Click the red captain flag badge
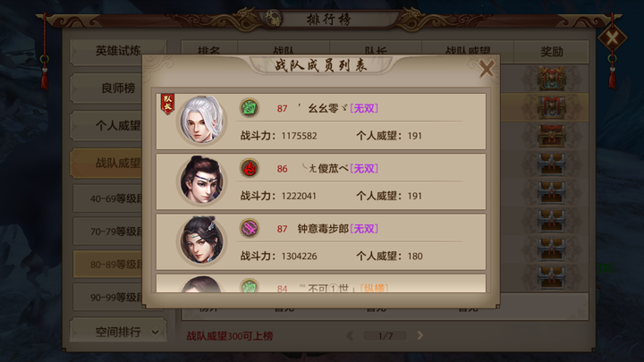Screen dimensions: 644x362 pos(167,104)
